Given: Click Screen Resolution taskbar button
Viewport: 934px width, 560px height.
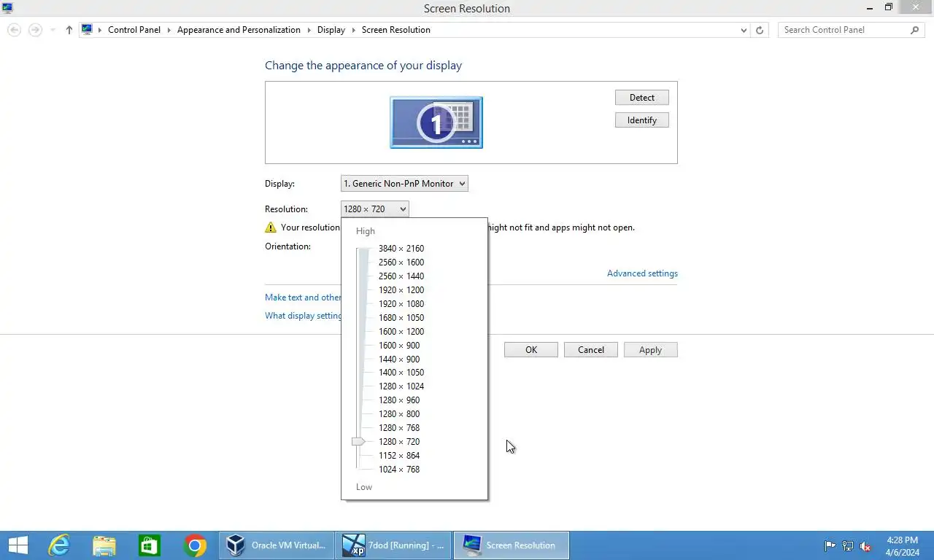Looking at the screenshot, I should point(512,545).
